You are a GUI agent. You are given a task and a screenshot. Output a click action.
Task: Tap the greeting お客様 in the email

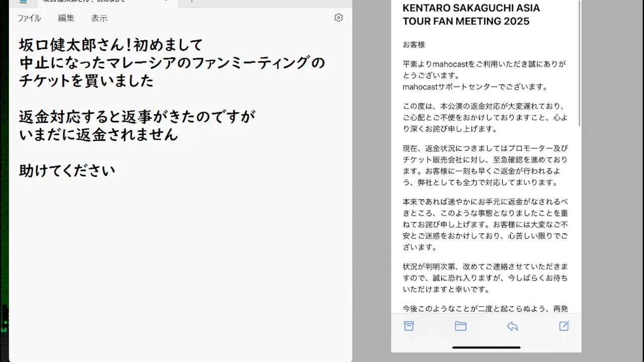[x=414, y=45]
